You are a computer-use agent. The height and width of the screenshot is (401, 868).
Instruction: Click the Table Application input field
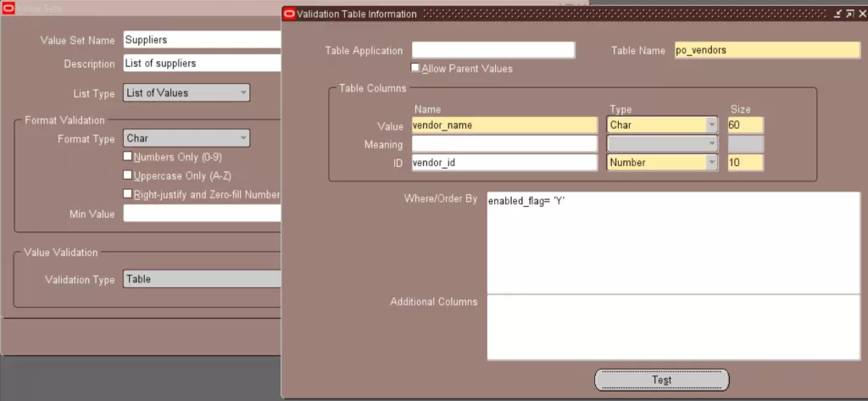point(493,51)
